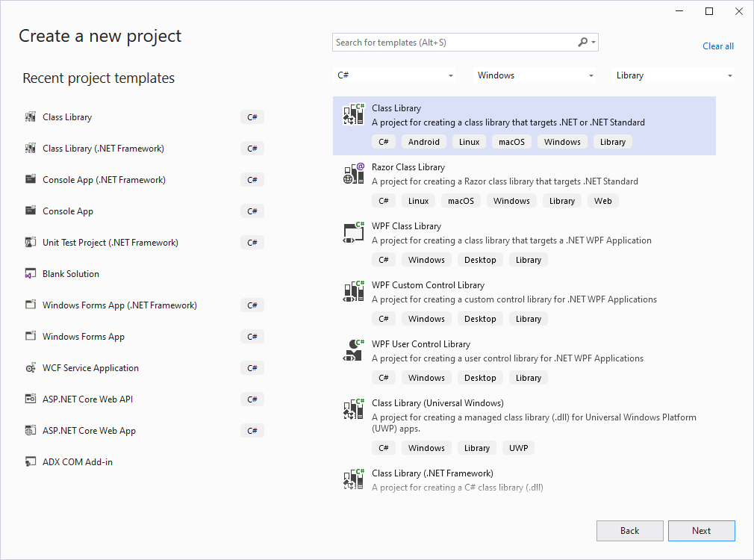Click the Class Library (.NET Framework) template list icon
The width and height of the screenshot is (754, 560).
tap(353, 479)
